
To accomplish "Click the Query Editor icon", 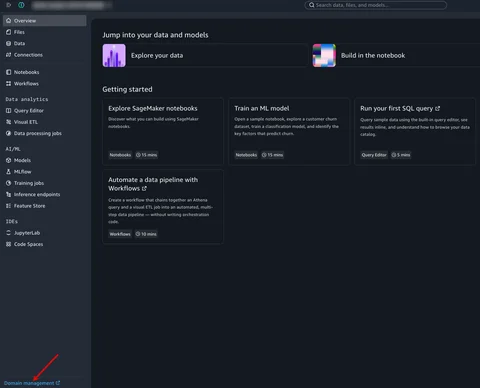I will 9,111.
